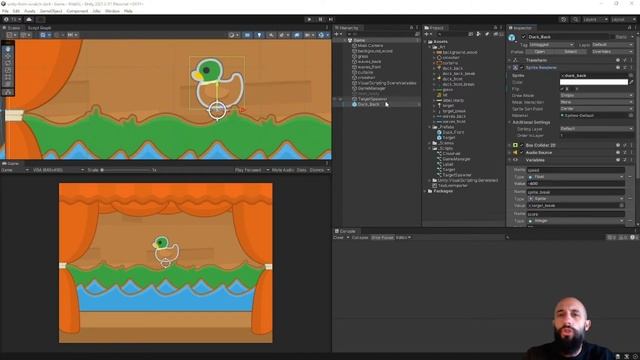Open the Edit menu
The width and height of the screenshot is (640, 360).
coord(16,11)
